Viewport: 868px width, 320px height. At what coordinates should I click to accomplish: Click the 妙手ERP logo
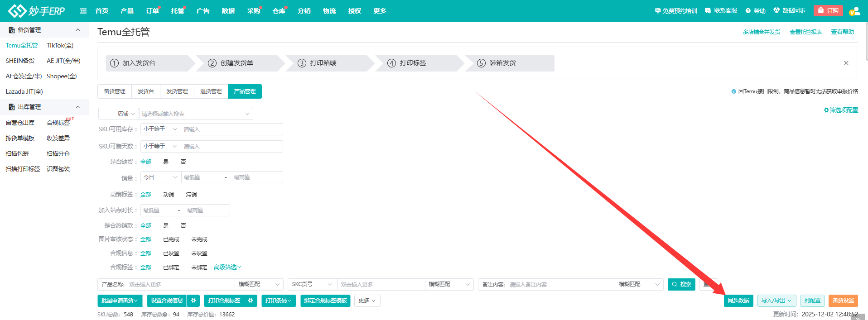pyautogui.click(x=36, y=11)
